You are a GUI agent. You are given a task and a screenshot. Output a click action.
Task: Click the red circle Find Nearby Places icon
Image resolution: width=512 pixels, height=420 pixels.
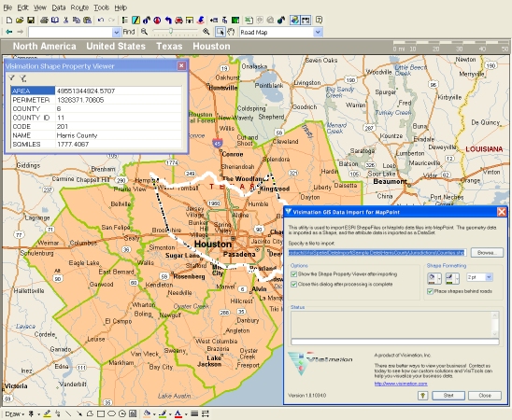pyautogui.click(x=157, y=21)
